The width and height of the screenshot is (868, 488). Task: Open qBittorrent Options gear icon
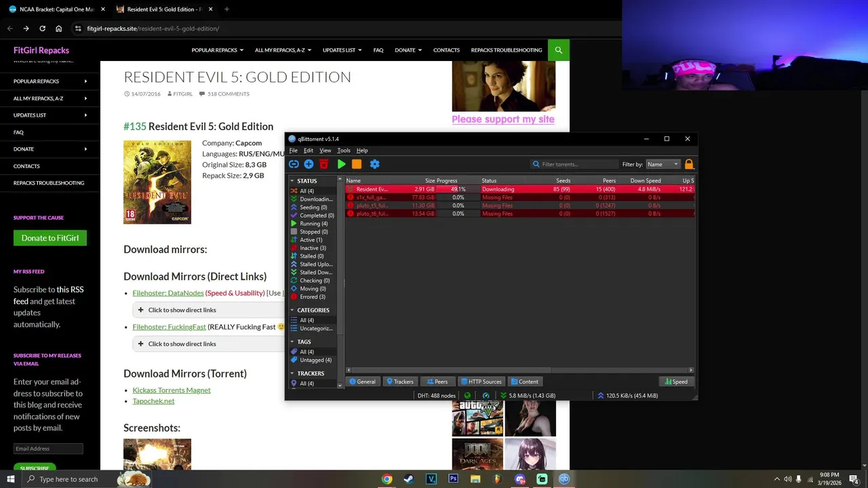(x=374, y=164)
